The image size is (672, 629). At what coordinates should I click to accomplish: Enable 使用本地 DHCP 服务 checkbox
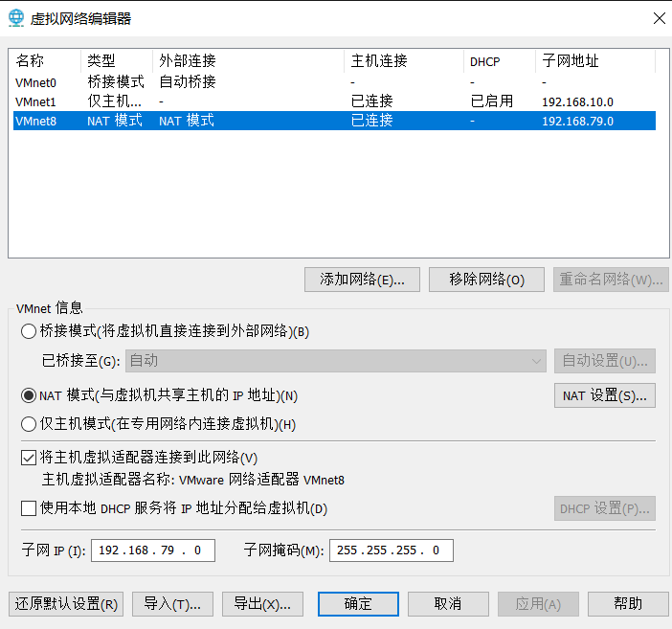point(29,508)
